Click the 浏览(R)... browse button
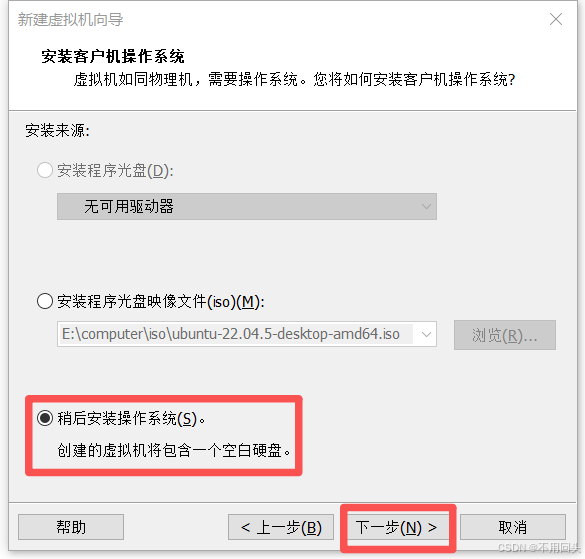The image size is (585, 559). point(505,335)
